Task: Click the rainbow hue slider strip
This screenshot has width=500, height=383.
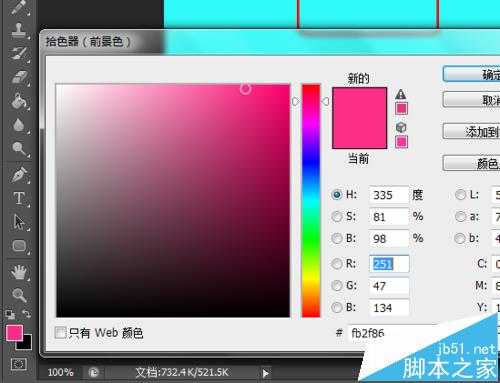Action: click(311, 201)
